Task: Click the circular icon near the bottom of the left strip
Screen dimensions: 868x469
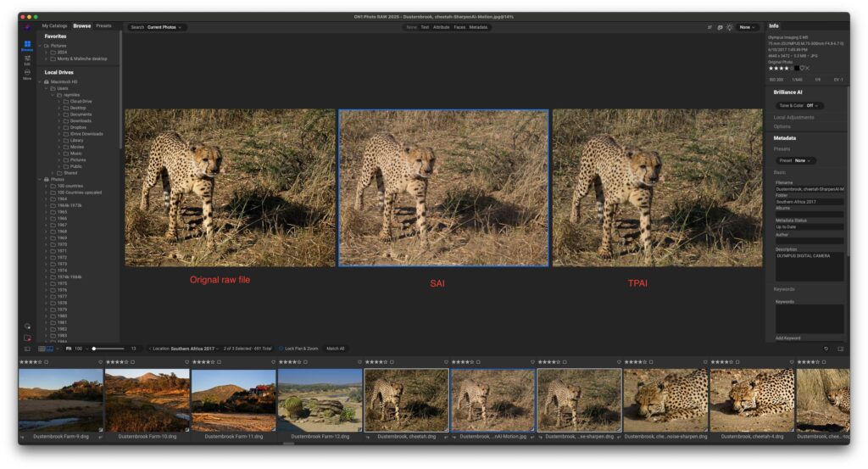Action: [27, 327]
